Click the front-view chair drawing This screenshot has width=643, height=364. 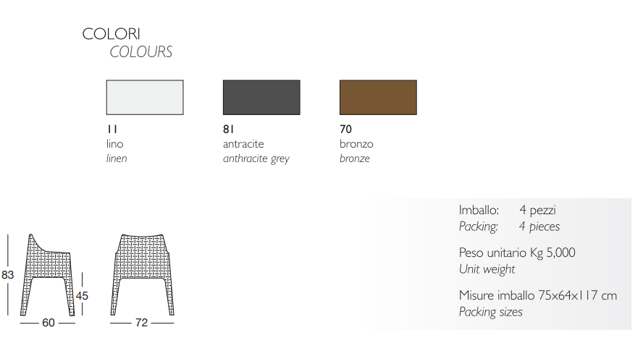(x=143, y=275)
